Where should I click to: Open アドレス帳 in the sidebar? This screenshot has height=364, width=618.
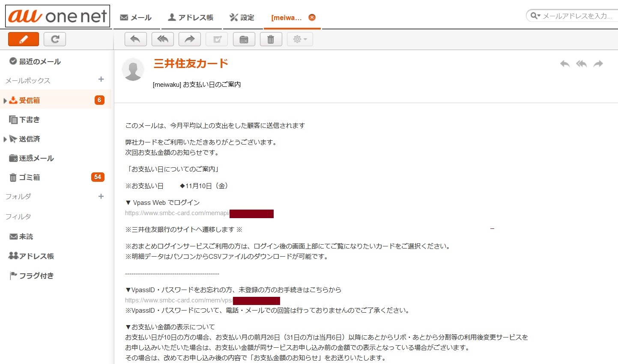31,256
